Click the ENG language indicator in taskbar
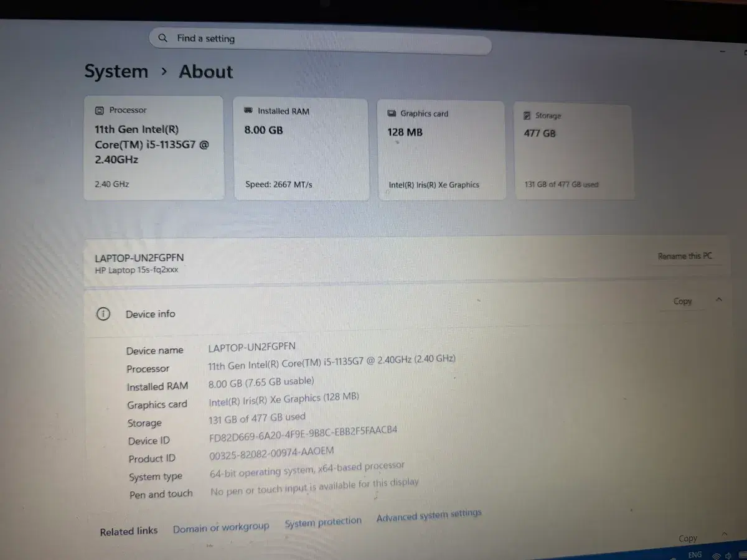The width and height of the screenshot is (747, 560). pyautogui.click(x=695, y=554)
